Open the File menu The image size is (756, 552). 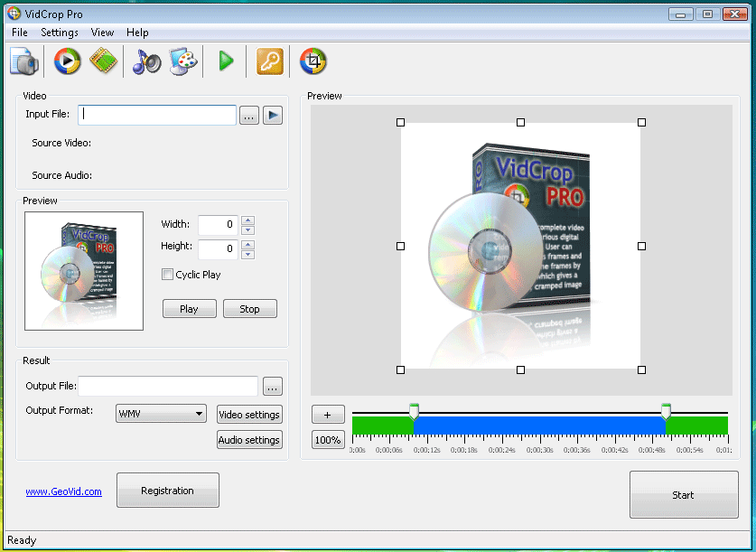[x=20, y=33]
